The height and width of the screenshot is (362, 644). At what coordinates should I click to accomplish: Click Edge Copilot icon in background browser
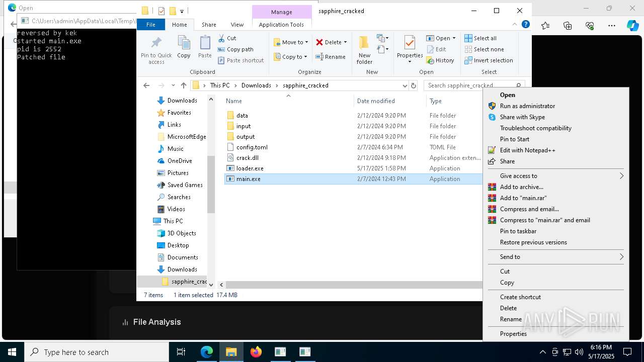tap(632, 26)
